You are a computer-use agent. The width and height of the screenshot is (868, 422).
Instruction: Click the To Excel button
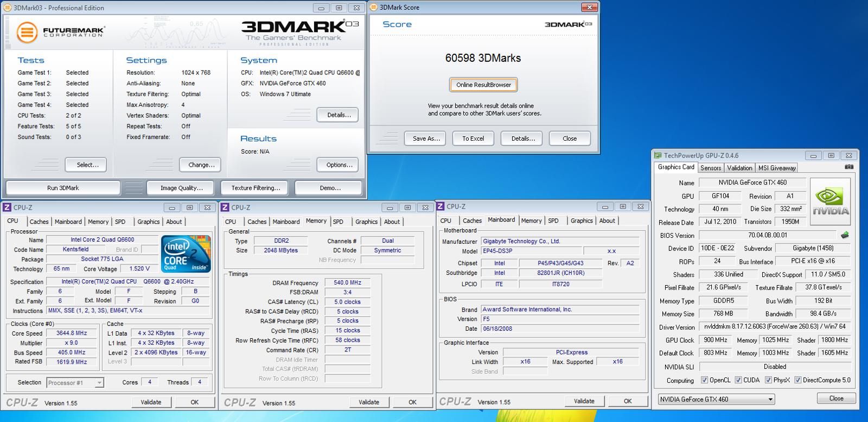[x=473, y=138]
